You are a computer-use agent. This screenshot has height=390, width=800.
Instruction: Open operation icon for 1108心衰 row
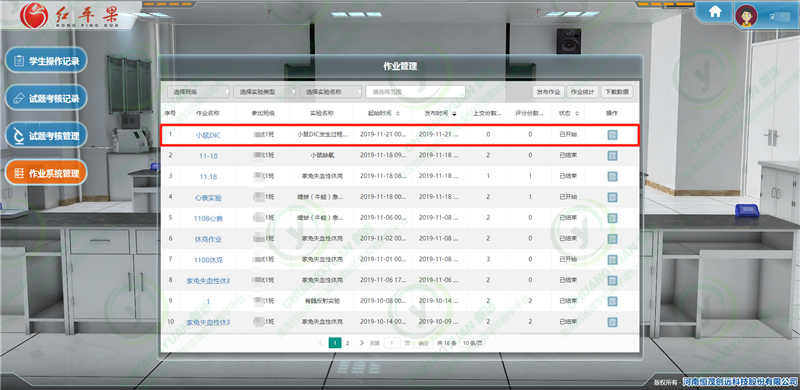(612, 218)
